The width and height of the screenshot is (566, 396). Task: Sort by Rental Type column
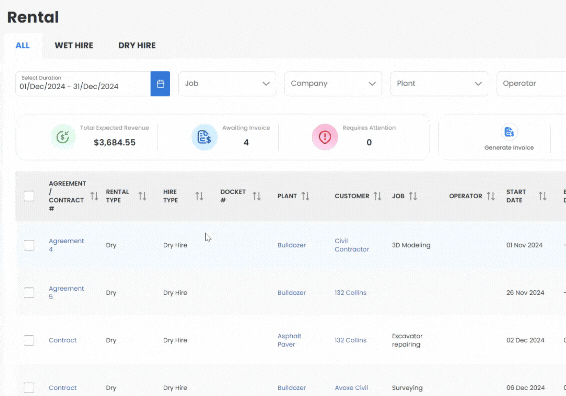pos(142,196)
